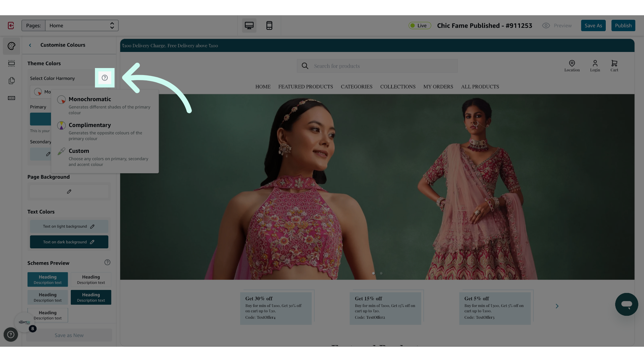Click the Preview eye icon

click(x=546, y=25)
